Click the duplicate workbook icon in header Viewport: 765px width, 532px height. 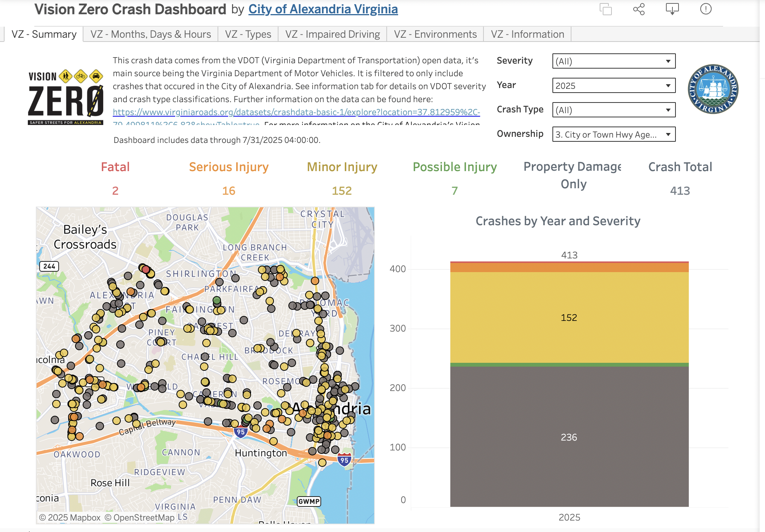tap(605, 9)
